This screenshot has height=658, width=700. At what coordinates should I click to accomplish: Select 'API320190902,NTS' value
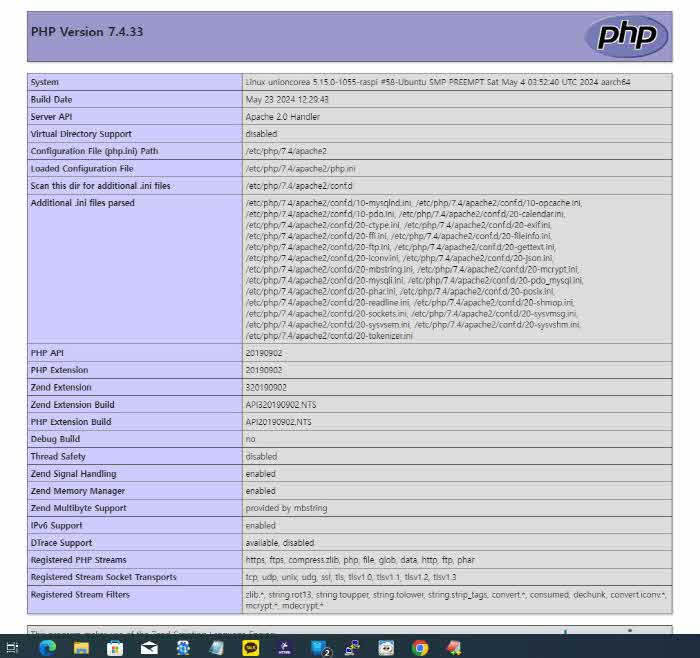[x=281, y=405]
